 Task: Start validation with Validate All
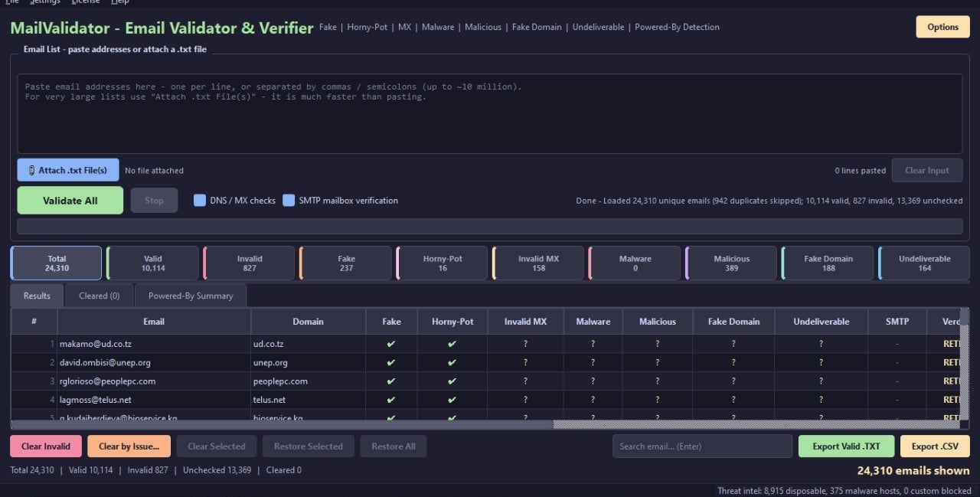tap(70, 201)
